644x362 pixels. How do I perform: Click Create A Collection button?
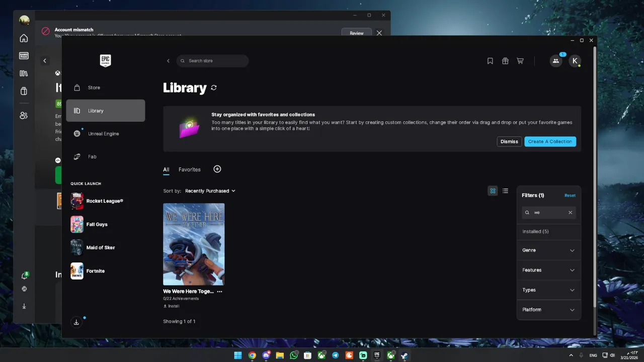point(550,142)
